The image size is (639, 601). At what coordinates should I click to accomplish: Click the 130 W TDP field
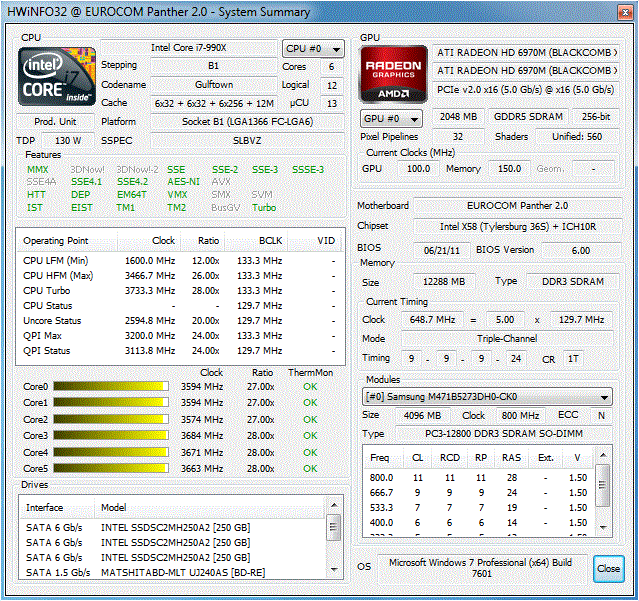pos(68,141)
